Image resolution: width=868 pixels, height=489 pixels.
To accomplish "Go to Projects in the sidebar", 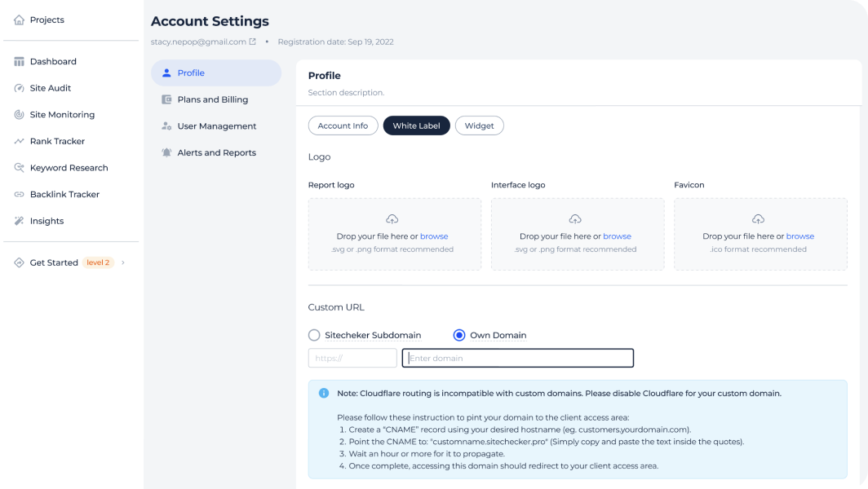I will coord(47,20).
